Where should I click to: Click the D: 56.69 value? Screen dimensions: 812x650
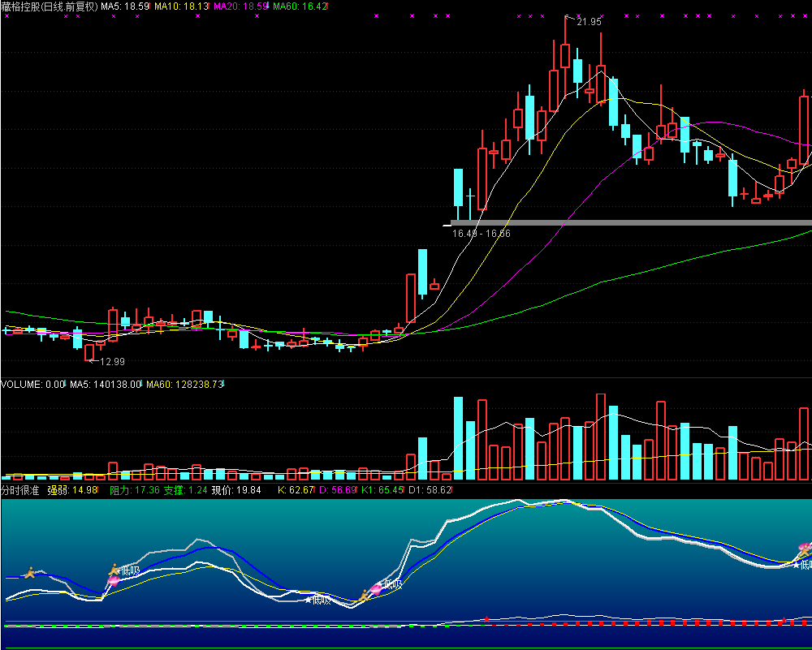(338, 490)
